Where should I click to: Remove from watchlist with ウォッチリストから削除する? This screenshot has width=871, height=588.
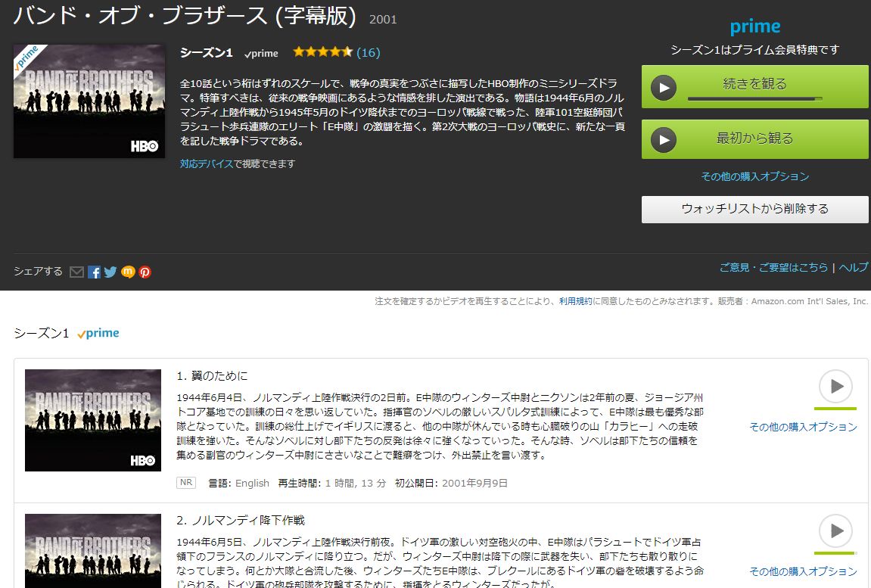(x=754, y=209)
